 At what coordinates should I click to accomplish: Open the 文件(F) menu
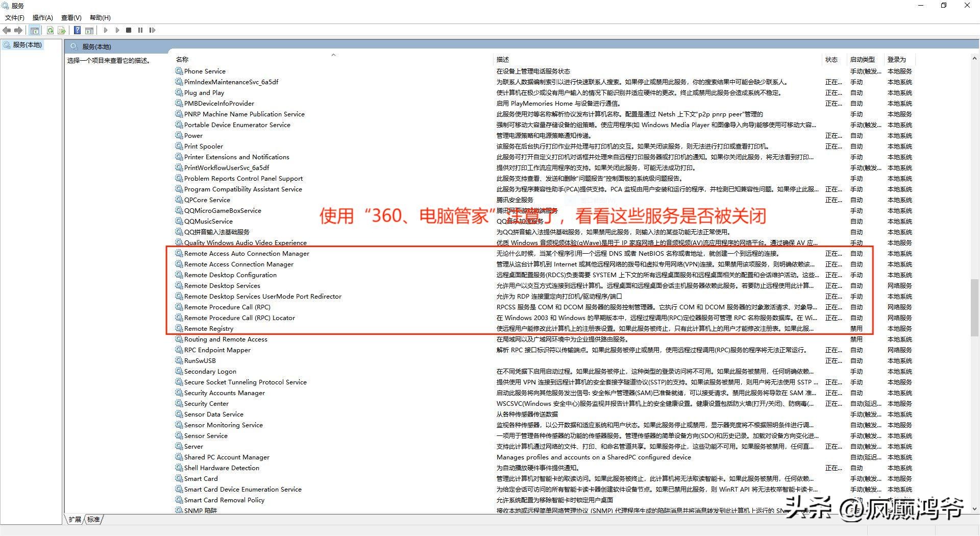(14, 17)
